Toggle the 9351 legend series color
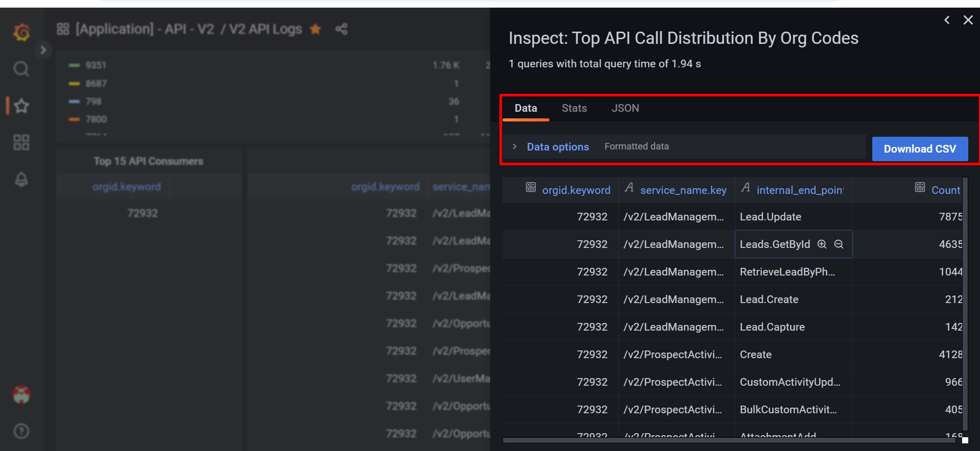The width and height of the screenshot is (980, 451). (75, 65)
